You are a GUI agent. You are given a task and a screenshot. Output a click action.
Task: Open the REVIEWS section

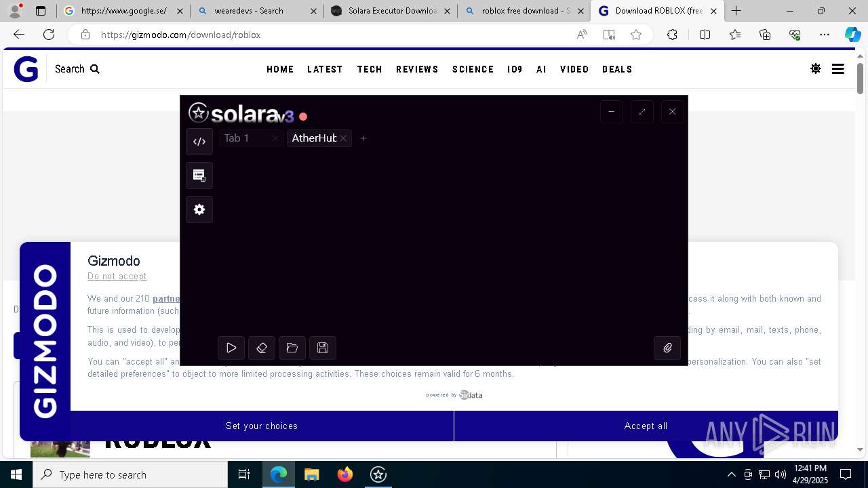click(x=417, y=69)
